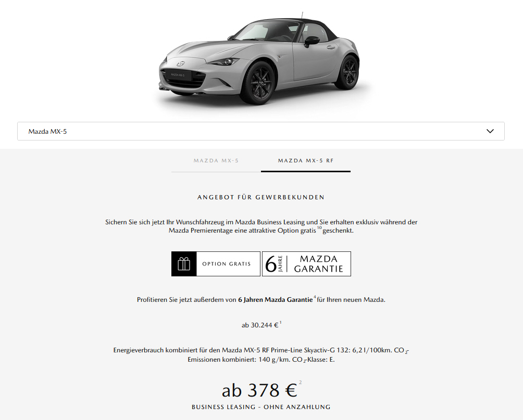523x420 pixels.
Task: Open footnote 4 after Mazda Garantie
Action: (315, 297)
